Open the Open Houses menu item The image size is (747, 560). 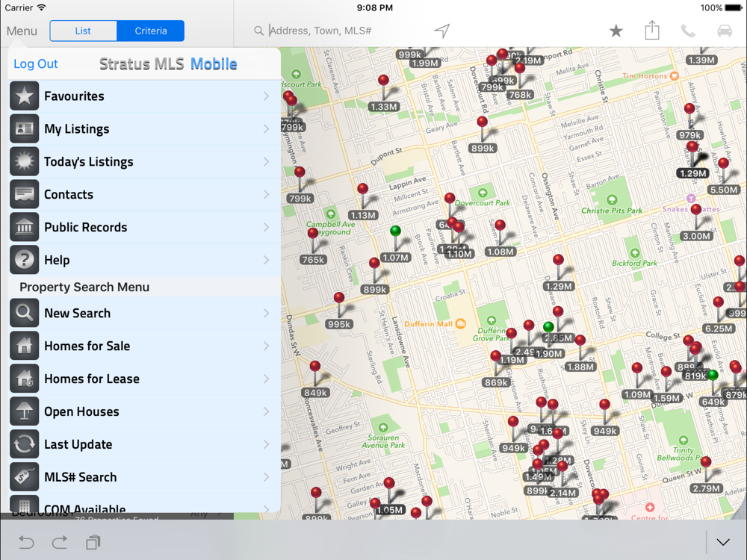(144, 411)
